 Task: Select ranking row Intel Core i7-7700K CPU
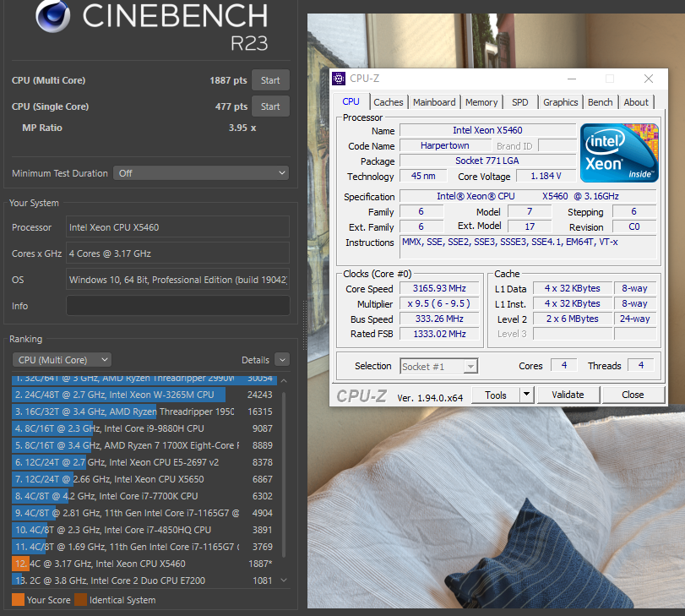pos(144,496)
